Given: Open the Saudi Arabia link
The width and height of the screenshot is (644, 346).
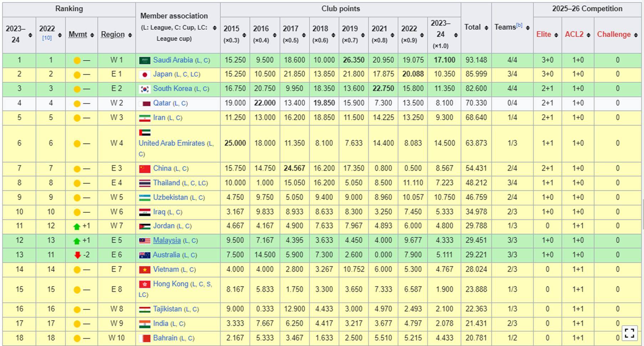Looking at the screenshot, I should pos(173,60).
